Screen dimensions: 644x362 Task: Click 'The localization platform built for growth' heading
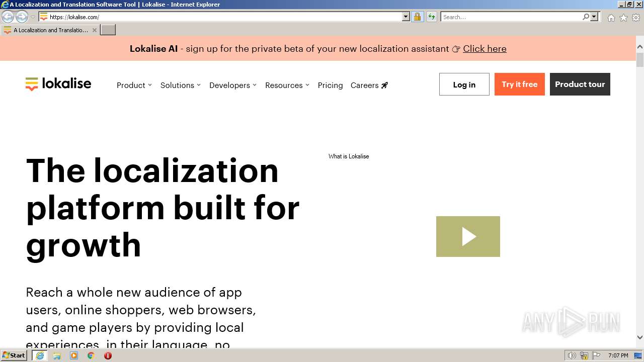[x=163, y=208]
